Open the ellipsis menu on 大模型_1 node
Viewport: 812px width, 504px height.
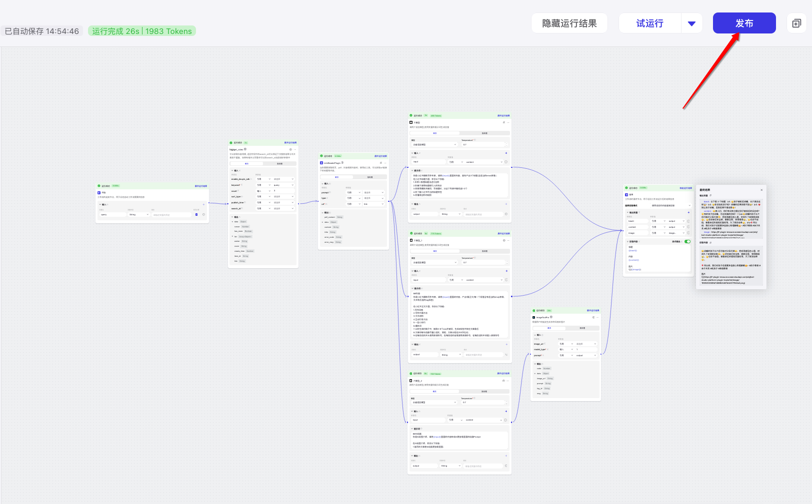(508, 240)
